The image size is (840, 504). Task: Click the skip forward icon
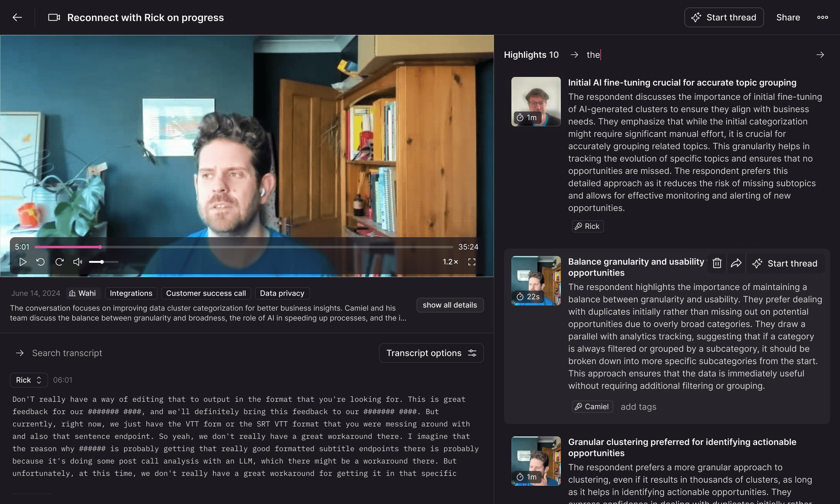pyautogui.click(x=59, y=262)
